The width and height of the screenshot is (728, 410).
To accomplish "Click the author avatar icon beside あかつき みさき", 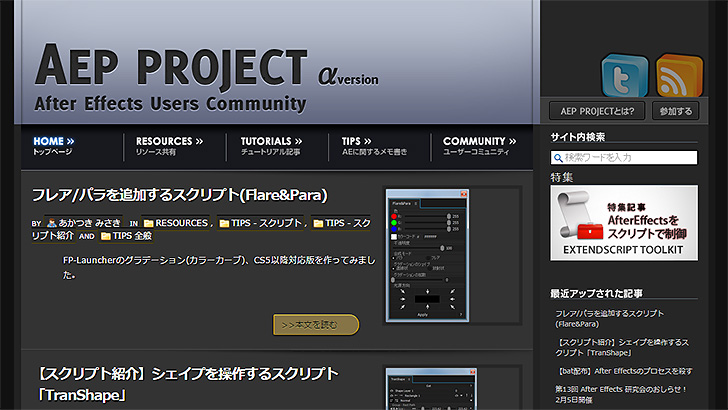I will coord(51,223).
